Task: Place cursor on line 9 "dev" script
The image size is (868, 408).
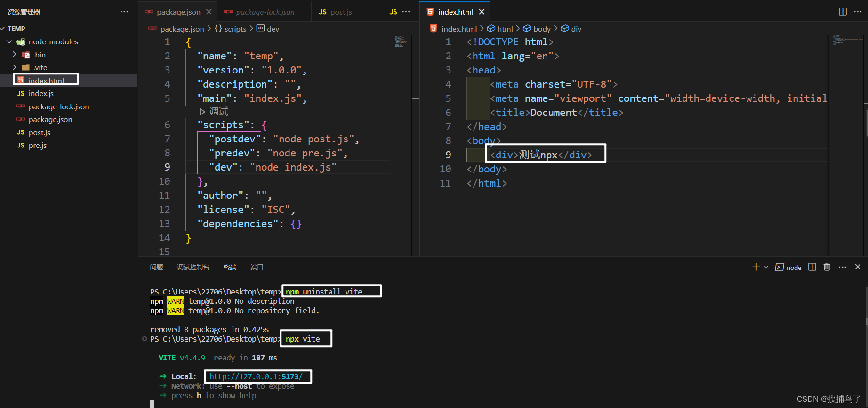Action: (273, 167)
